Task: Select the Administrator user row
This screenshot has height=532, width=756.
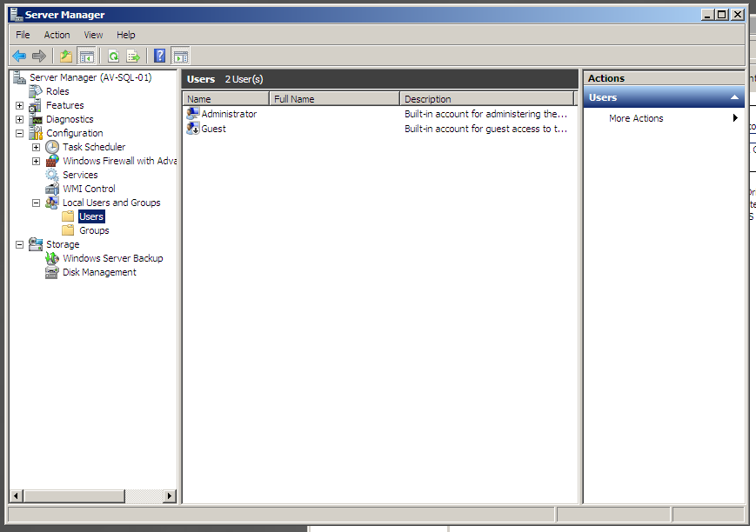Action: click(380, 114)
